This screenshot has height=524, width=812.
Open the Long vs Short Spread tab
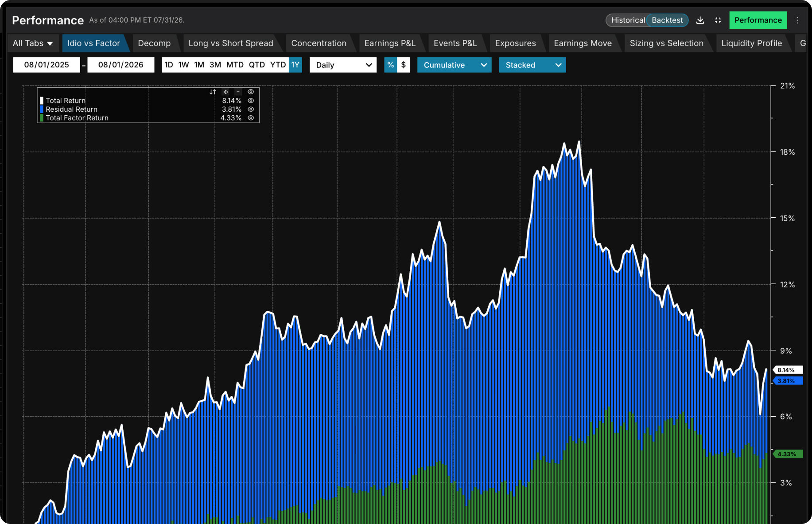coord(231,43)
